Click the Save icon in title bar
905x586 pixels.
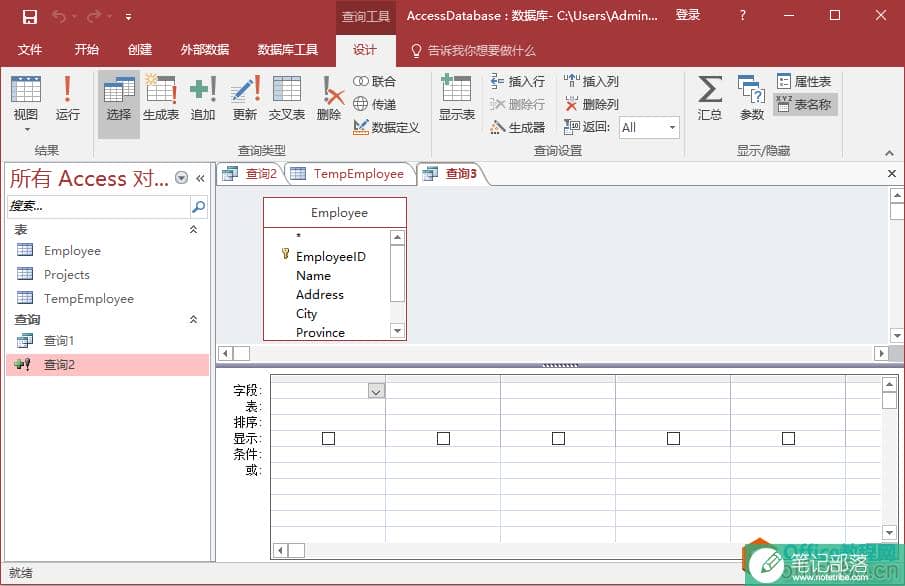coord(29,16)
